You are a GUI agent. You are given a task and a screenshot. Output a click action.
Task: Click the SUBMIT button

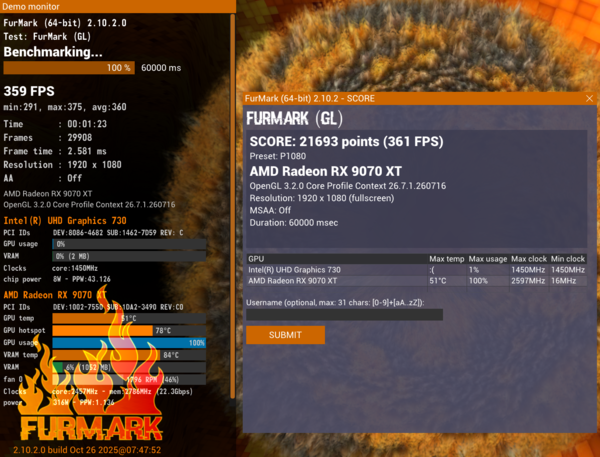[285, 335]
